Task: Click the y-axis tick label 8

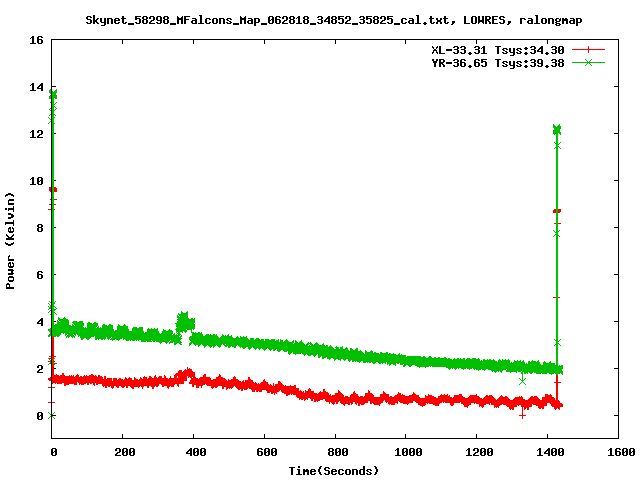Action: point(40,228)
